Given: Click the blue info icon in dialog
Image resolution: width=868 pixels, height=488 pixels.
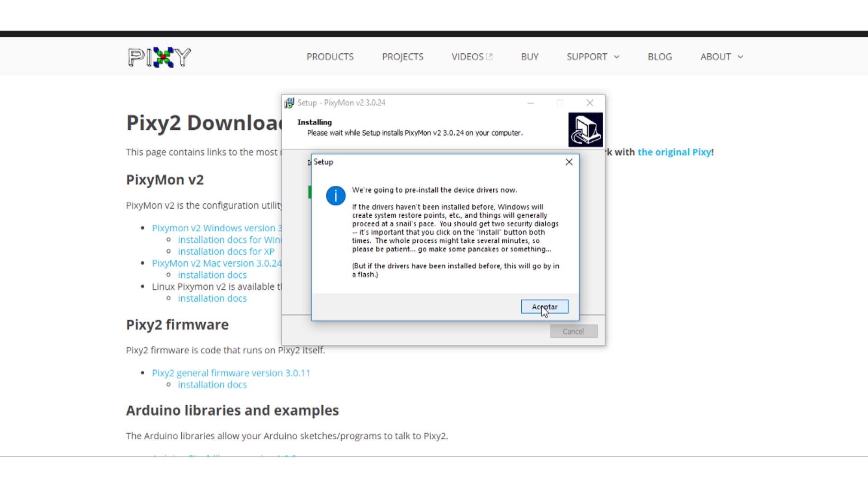Looking at the screenshot, I should click(335, 196).
